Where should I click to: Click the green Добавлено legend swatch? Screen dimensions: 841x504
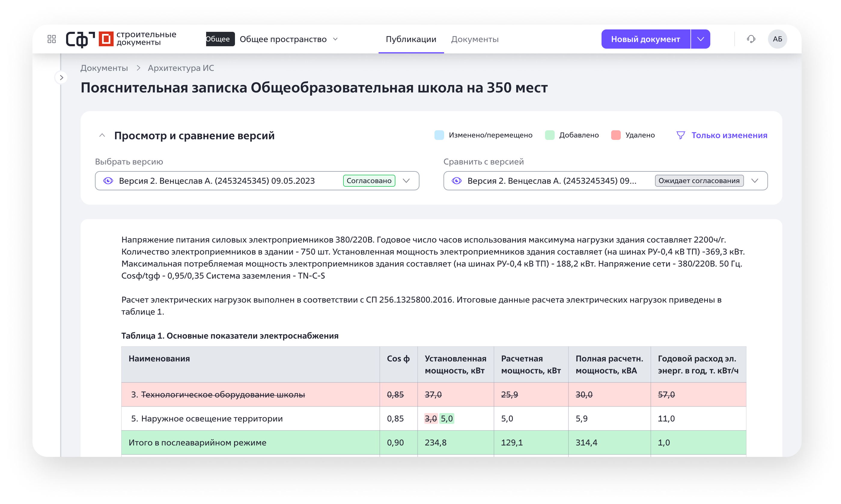point(550,135)
